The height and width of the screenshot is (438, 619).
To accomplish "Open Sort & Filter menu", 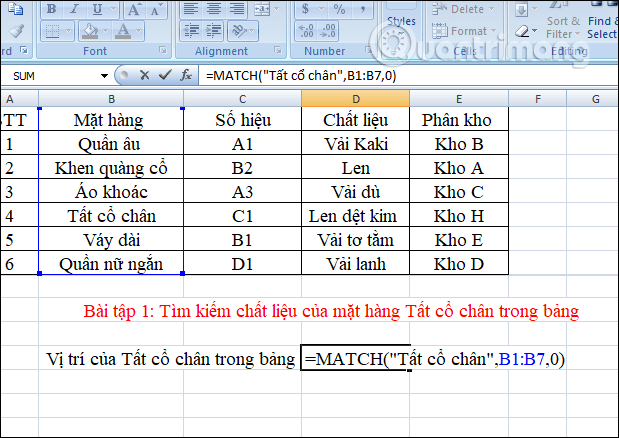I will pyautogui.click(x=563, y=28).
